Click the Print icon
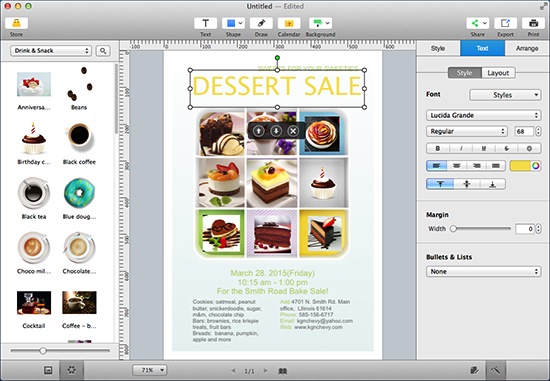Screen dimensions: 550x381 coord(533,24)
